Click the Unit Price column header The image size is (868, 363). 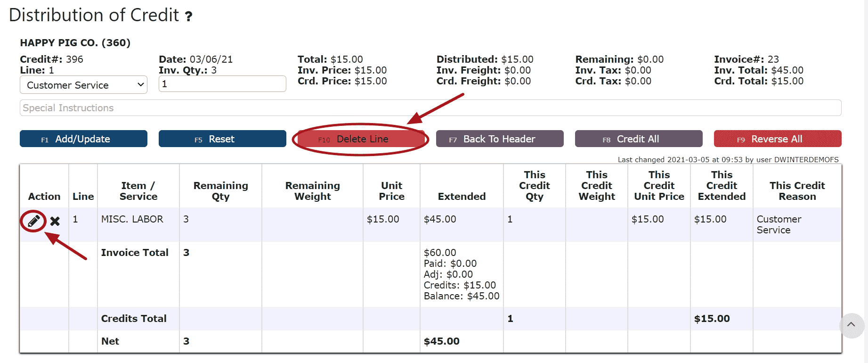tap(391, 191)
